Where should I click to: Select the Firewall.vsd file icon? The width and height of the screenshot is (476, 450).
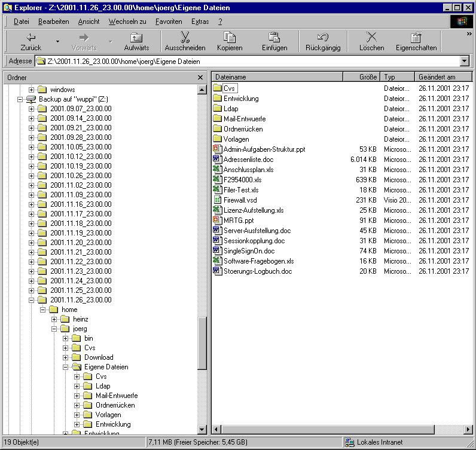[218, 200]
